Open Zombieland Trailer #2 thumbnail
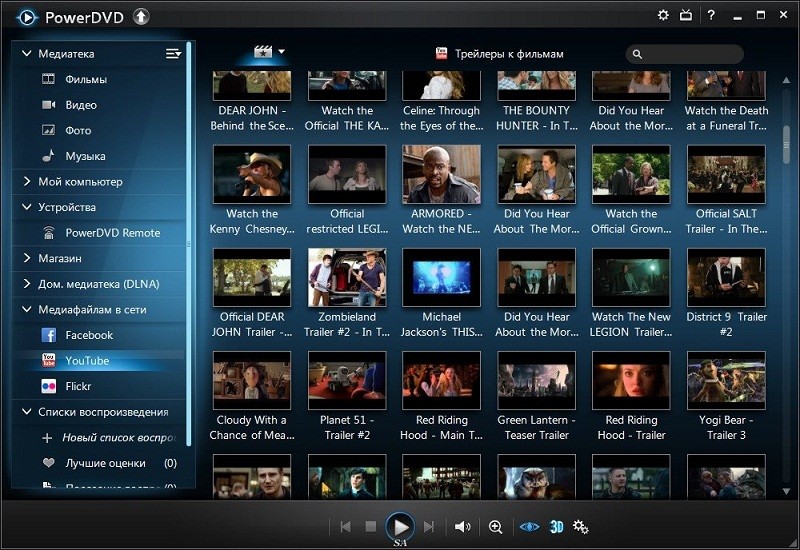Image resolution: width=800 pixels, height=550 pixels. coord(347,277)
